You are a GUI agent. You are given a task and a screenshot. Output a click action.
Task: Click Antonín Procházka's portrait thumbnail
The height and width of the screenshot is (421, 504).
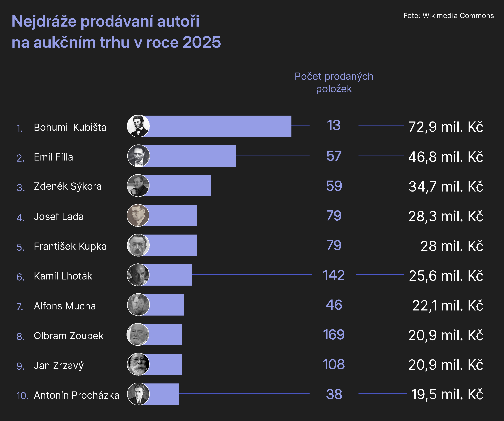138,394
